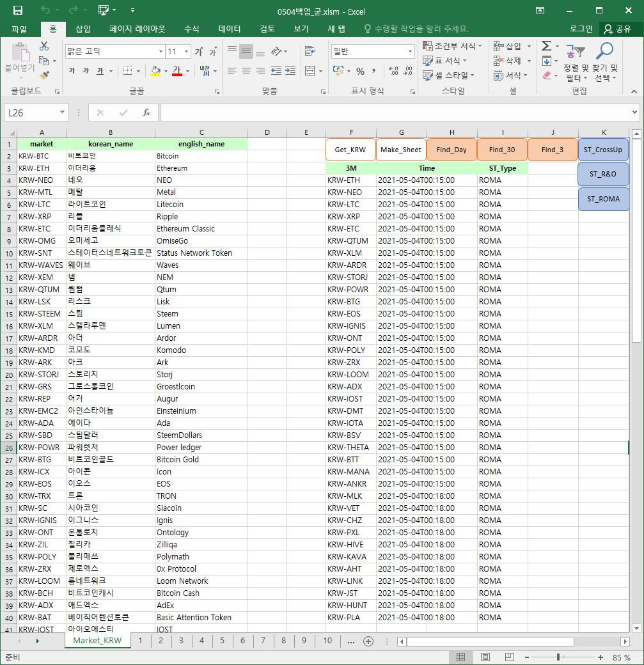Switch to the 삽입 ribbon tab
The width and height of the screenshot is (644, 665).
[x=82, y=29]
